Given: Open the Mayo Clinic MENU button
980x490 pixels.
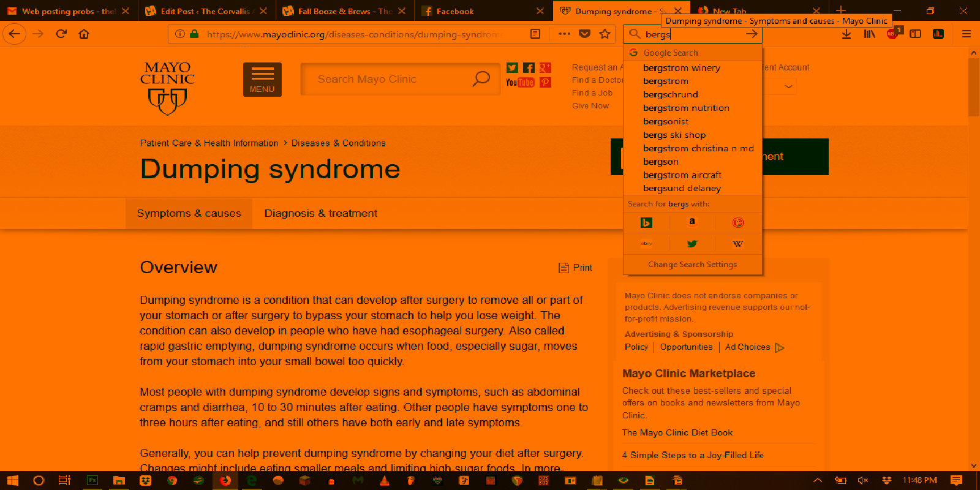Looking at the screenshot, I should click(x=262, y=80).
